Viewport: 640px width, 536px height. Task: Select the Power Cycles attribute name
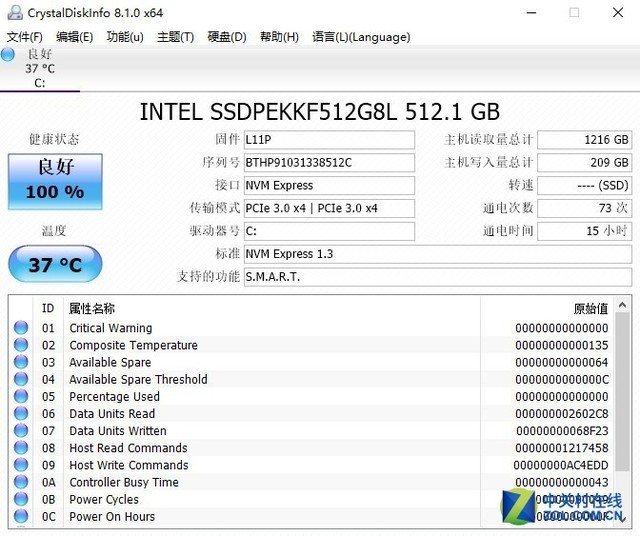(104, 499)
